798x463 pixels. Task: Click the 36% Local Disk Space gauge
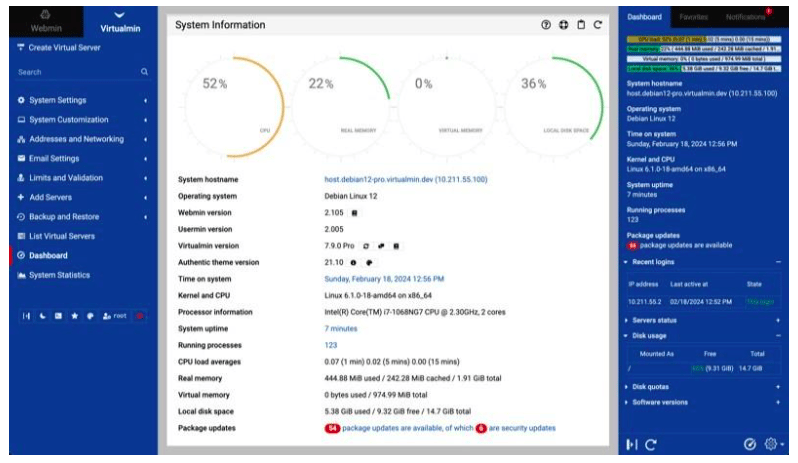tap(553, 107)
